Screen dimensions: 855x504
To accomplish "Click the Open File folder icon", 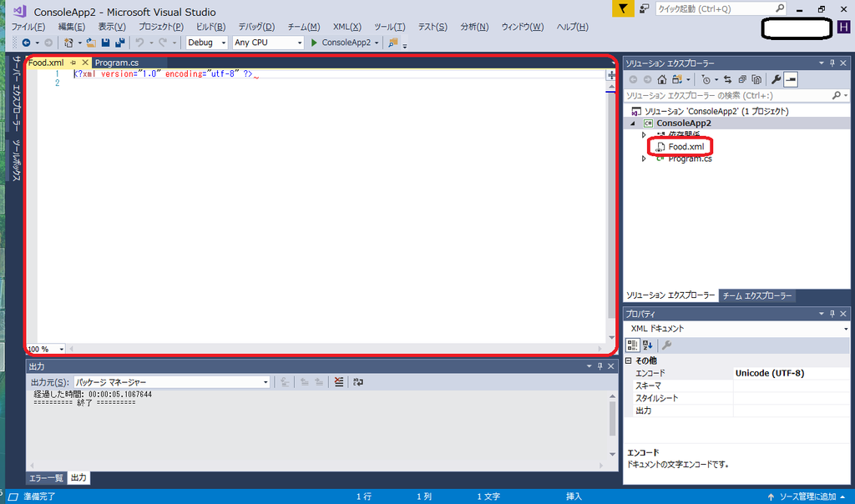I will pyautogui.click(x=91, y=43).
